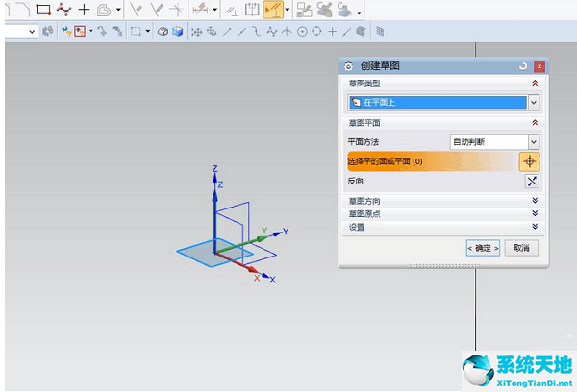Choose the Point (plus) sketch tool
Screen dimensions: 577x392
[85, 10]
